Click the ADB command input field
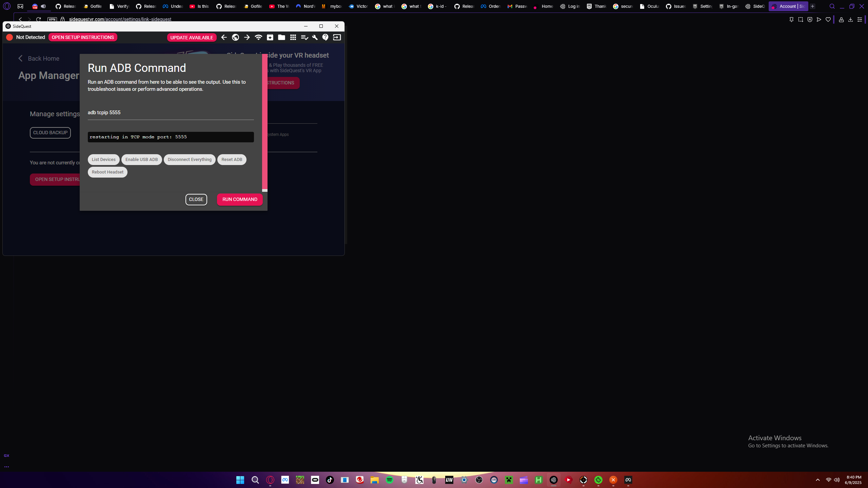The height and width of the screenshot is (488, 868). point(171,113)
